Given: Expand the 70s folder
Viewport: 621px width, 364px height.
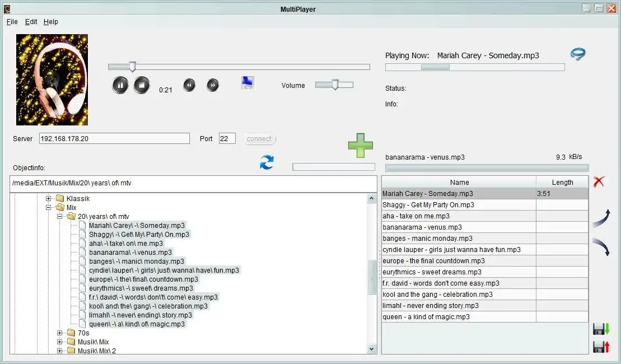Looking at the screenshot, I should [60, 333].
